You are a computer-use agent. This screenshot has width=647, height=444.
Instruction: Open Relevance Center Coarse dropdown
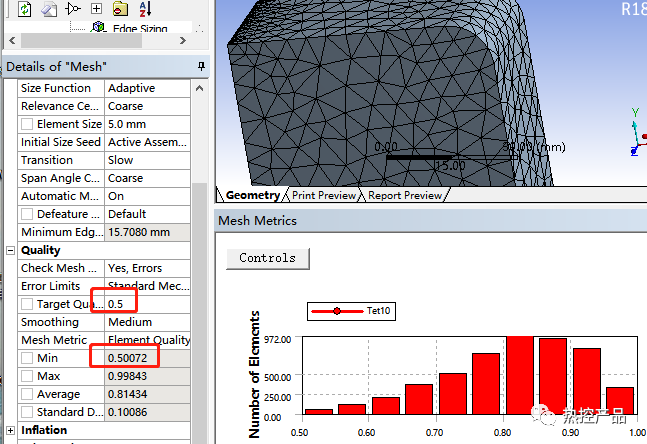coord(147,106)
